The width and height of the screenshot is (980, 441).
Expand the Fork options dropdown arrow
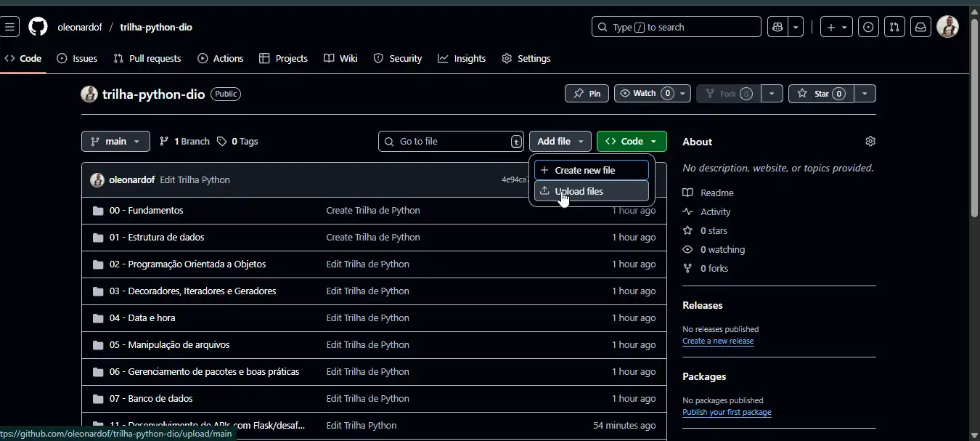pyautogui.click(x=772, y=94)
